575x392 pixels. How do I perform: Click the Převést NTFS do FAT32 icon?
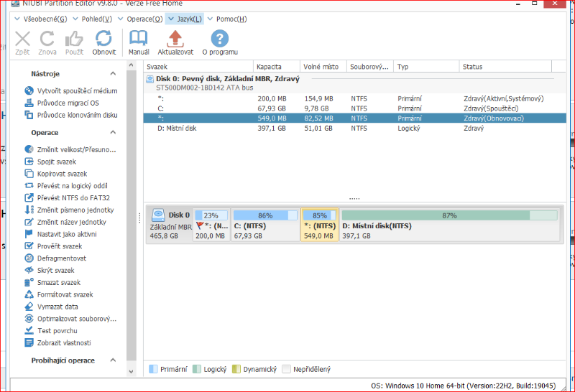(29, 197)
